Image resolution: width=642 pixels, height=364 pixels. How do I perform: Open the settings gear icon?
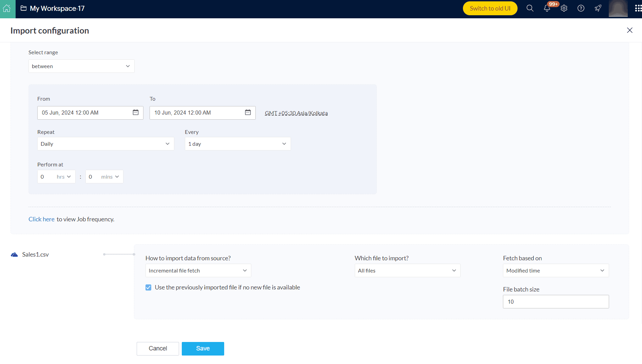pyautogui.click(x=564, y=8)
